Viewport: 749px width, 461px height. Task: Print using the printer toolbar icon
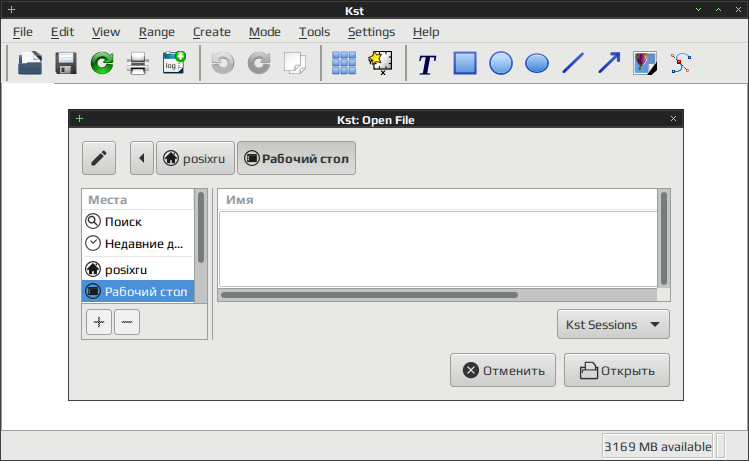point(138,63)
